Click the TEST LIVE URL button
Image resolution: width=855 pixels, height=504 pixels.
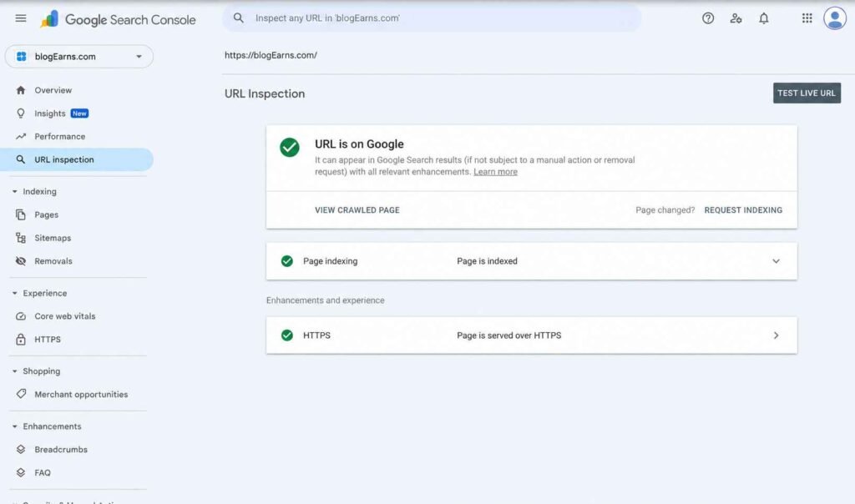(807, 93)
